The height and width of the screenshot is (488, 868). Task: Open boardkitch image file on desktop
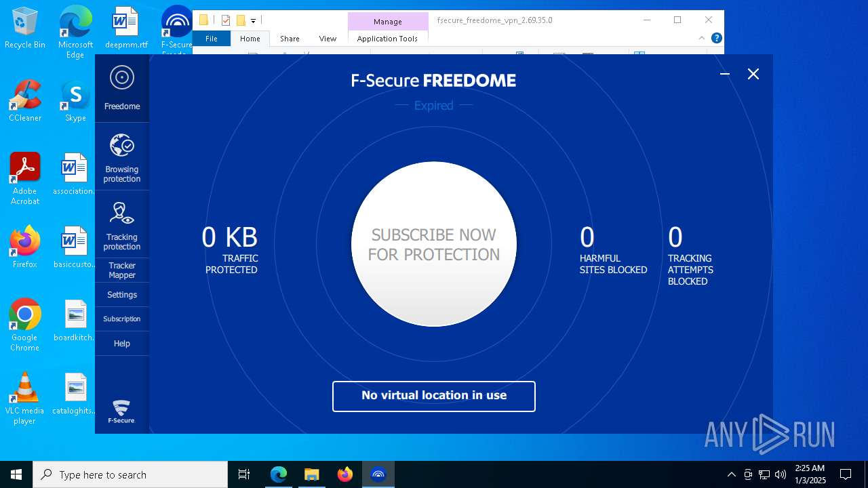[75, 321]
